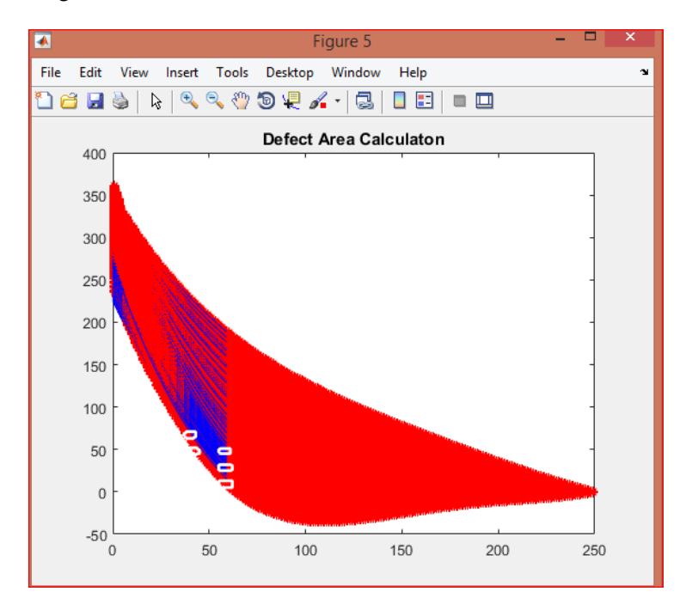692x616 pixels.
Task: Open the Window menu
Action: coord(356,72)
